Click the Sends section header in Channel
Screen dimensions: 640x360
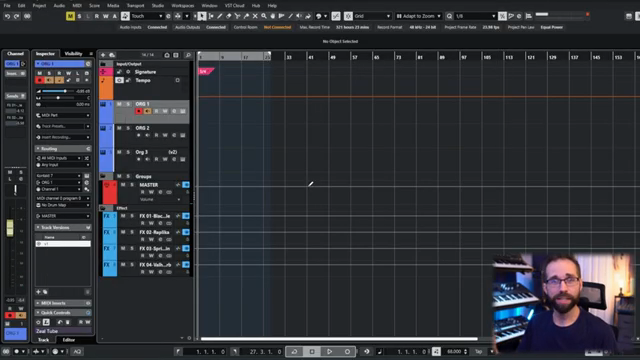16,96
